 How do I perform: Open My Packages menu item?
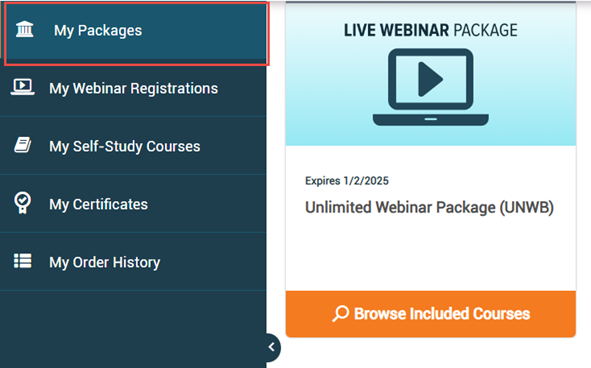coord(136,34)
